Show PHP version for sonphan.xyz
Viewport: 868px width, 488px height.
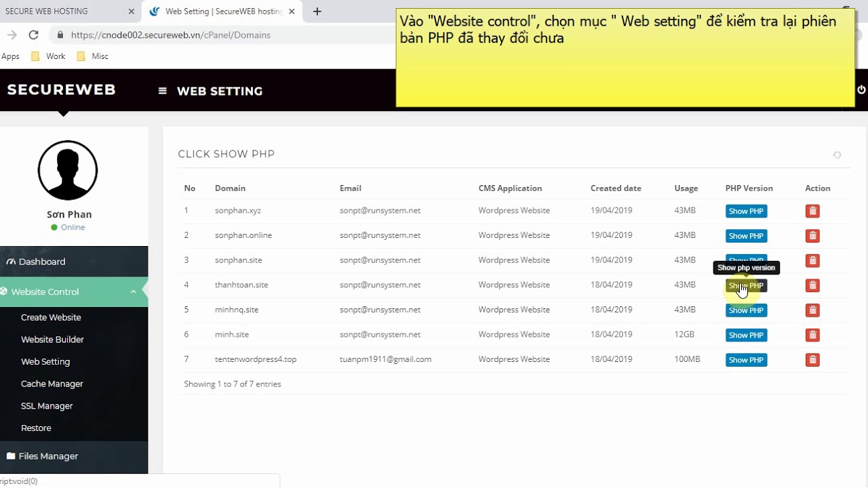coord(746,211)
